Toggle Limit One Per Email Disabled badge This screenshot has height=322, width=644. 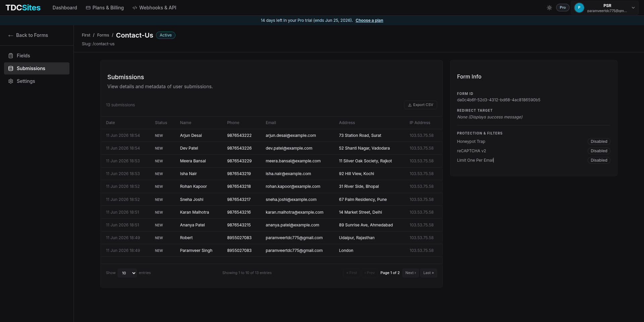point(599,160)
